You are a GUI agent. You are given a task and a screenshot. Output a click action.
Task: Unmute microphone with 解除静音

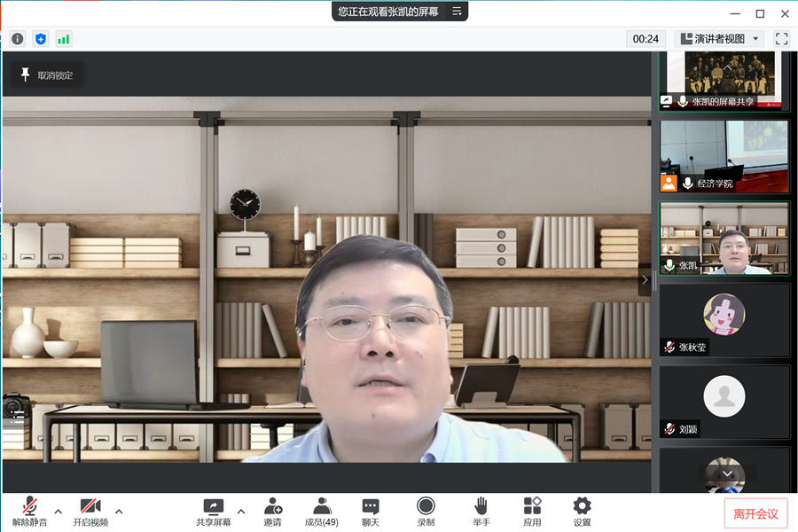pos(29,512)
